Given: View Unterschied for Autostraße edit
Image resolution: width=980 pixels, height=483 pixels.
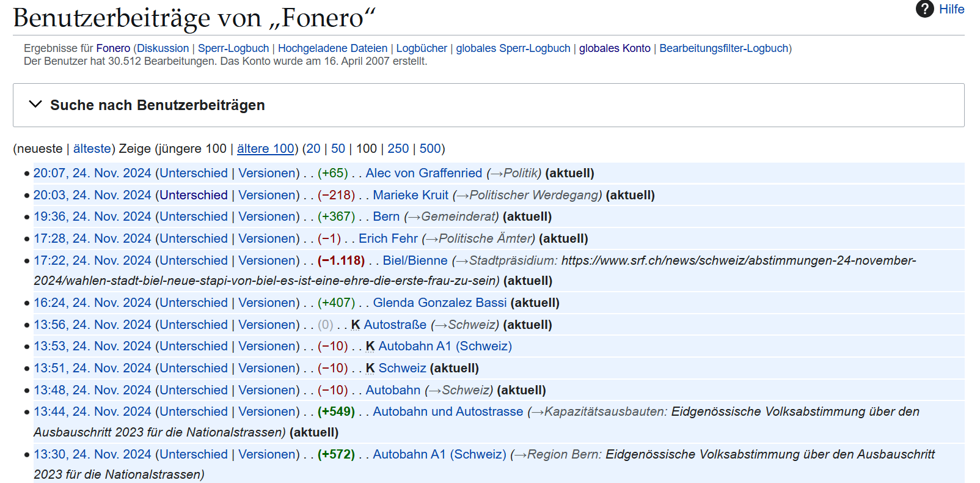Looking at the screenshot, I should [x=194, y=325].
